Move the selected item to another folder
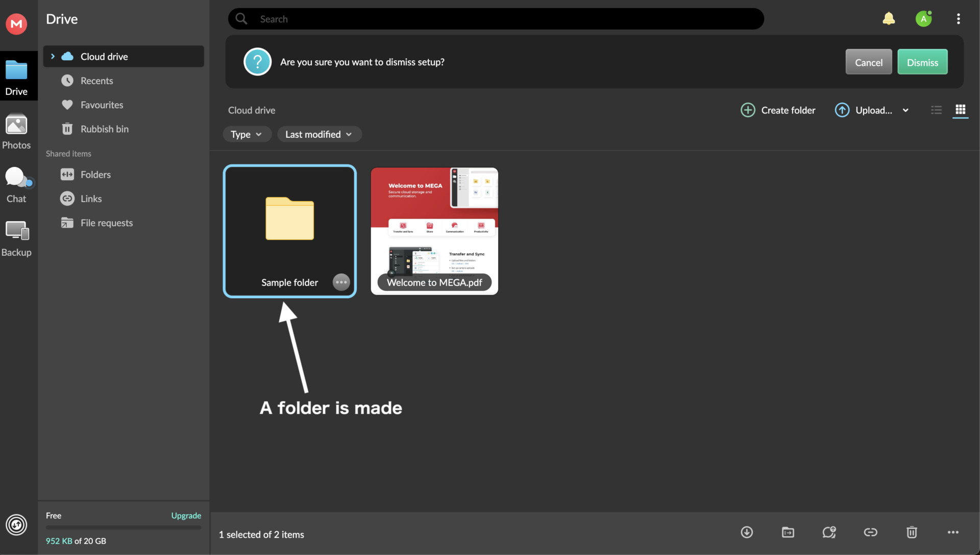Screen dimensions: 980x555 click(x=788, y=532)
